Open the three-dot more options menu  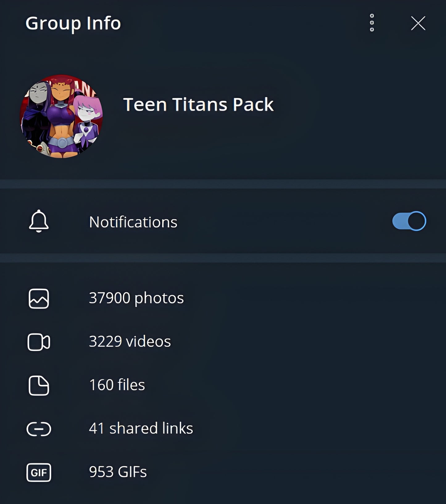tap(372, 23)
